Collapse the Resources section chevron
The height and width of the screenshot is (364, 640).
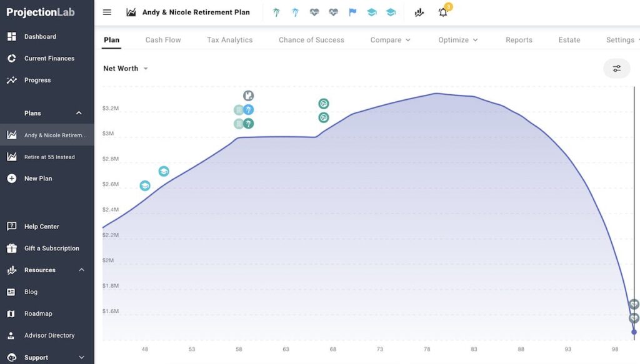(82, 270)
